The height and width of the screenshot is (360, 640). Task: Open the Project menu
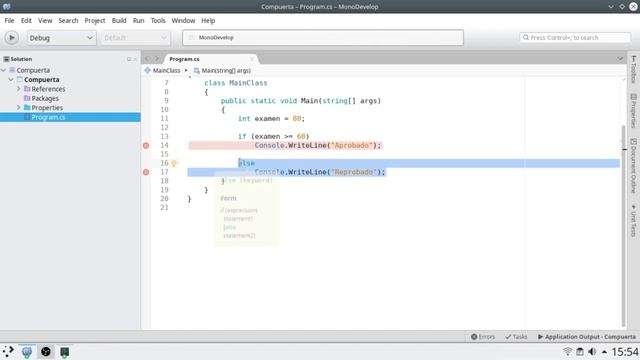click(95, 20)
